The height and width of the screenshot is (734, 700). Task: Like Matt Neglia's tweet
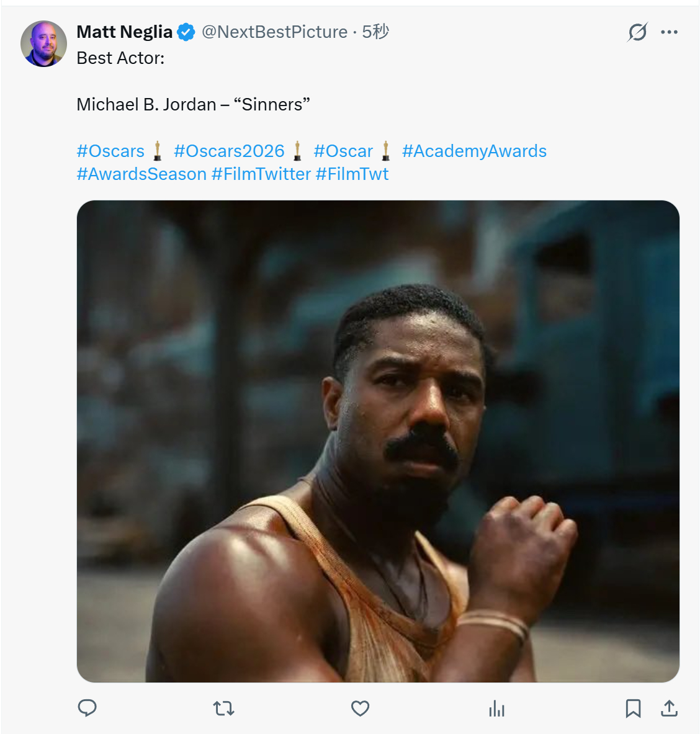click(360, 707)
